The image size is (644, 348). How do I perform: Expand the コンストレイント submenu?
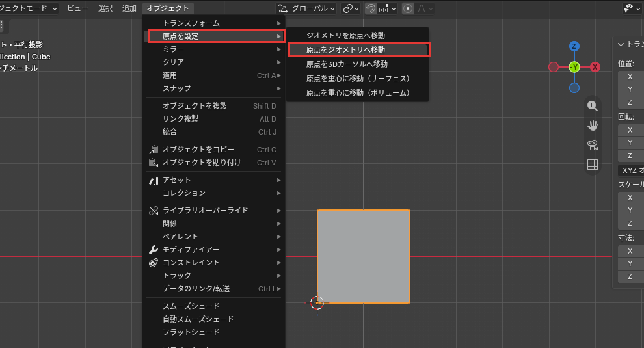(215, 263)
